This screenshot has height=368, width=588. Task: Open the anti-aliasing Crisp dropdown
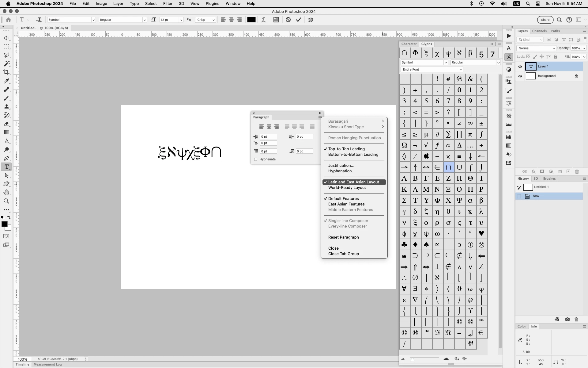205,20
